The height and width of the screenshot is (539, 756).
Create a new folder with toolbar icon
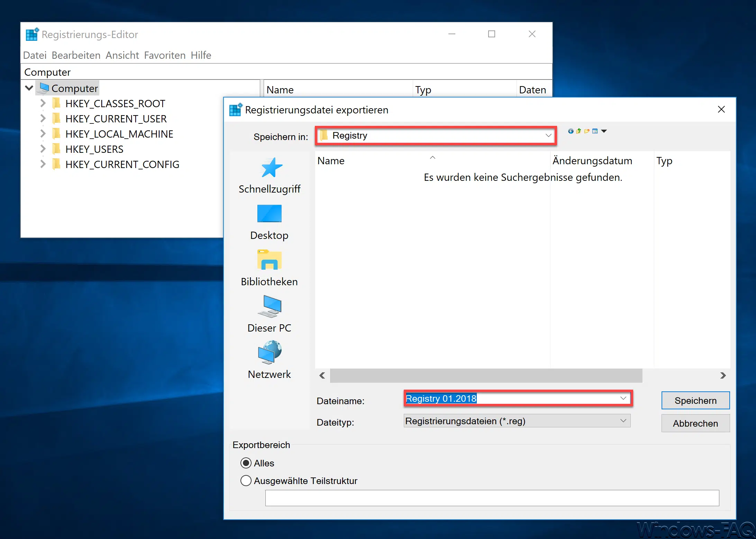(587, 131)
